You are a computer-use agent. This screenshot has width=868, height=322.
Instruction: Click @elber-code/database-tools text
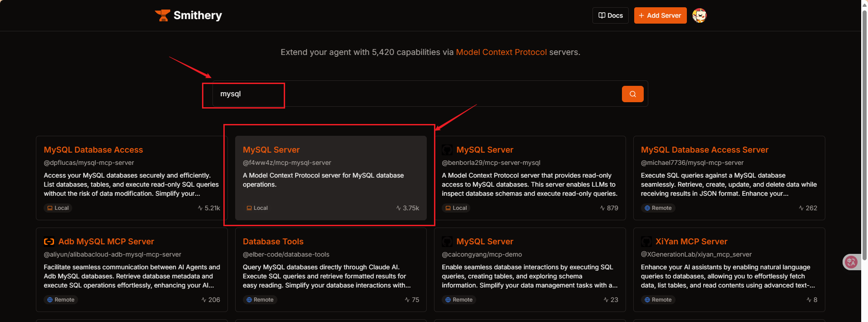coord(286,254)
